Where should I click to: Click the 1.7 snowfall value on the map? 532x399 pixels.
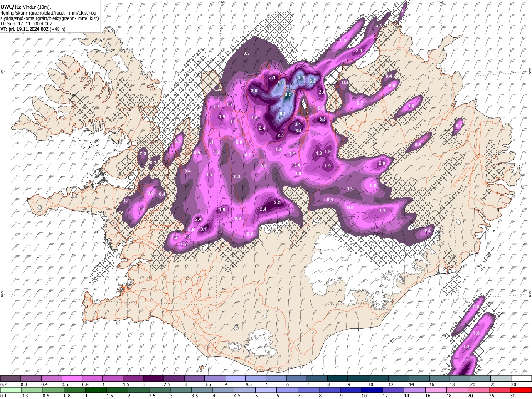tap(229, 105)
